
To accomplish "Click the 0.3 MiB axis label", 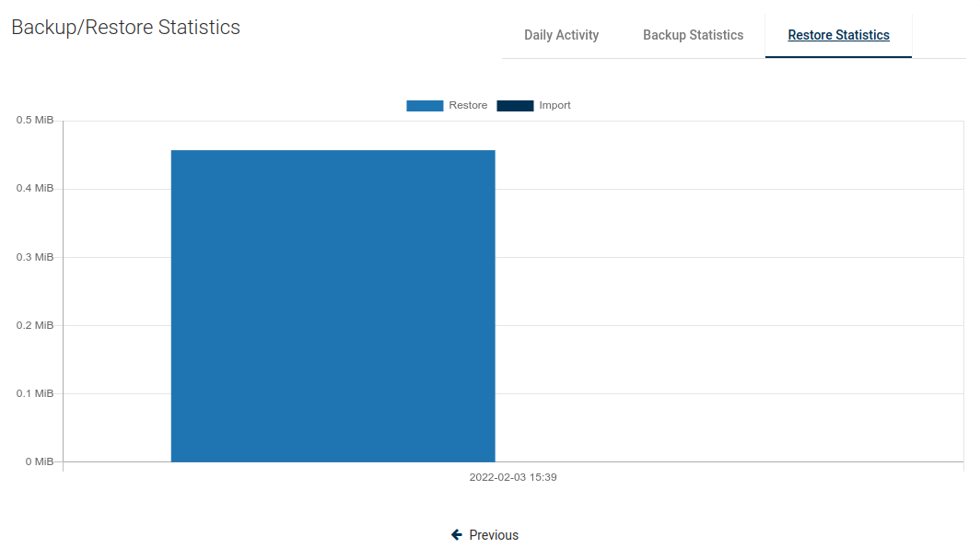I will click(35, 257).
